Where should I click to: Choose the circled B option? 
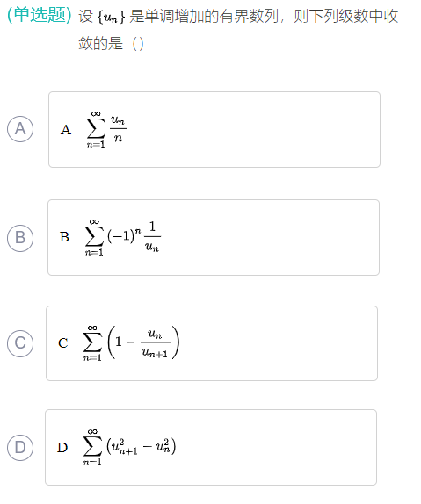20,238
